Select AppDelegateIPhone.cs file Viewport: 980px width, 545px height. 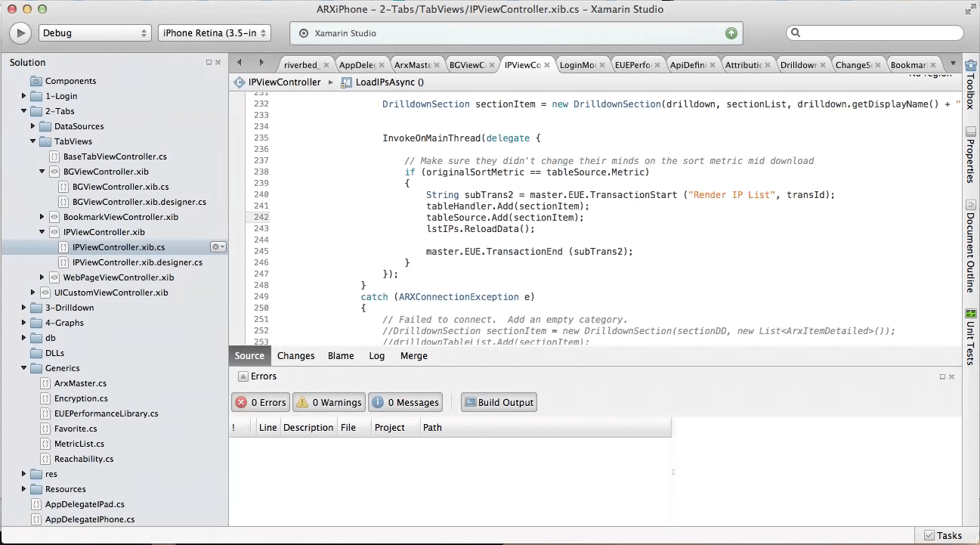pyautogui.click(x=90, y=519)
